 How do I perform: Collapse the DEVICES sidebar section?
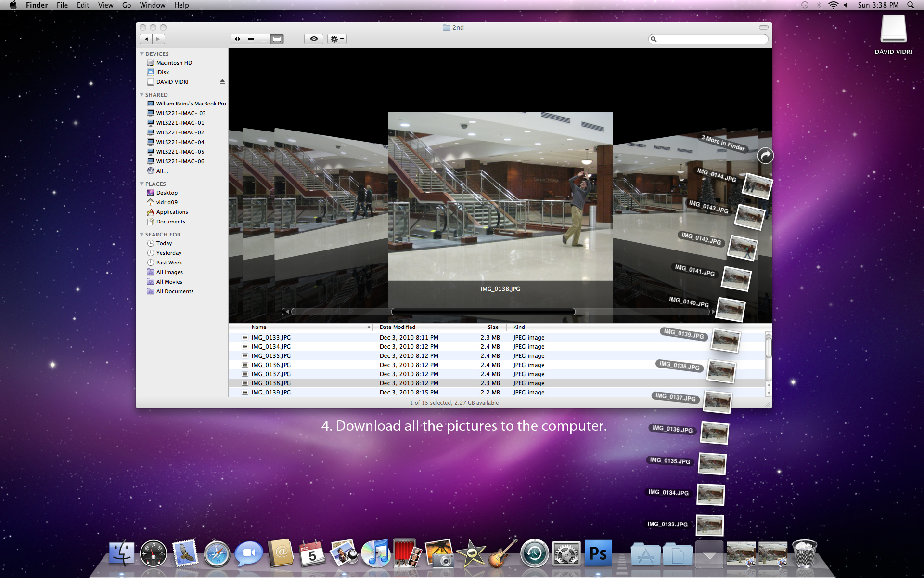pyautogui.click(x=141, y=54)
